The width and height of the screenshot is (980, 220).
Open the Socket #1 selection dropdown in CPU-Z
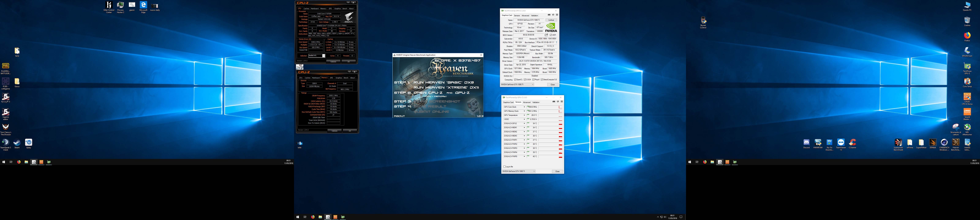[323, 56]
